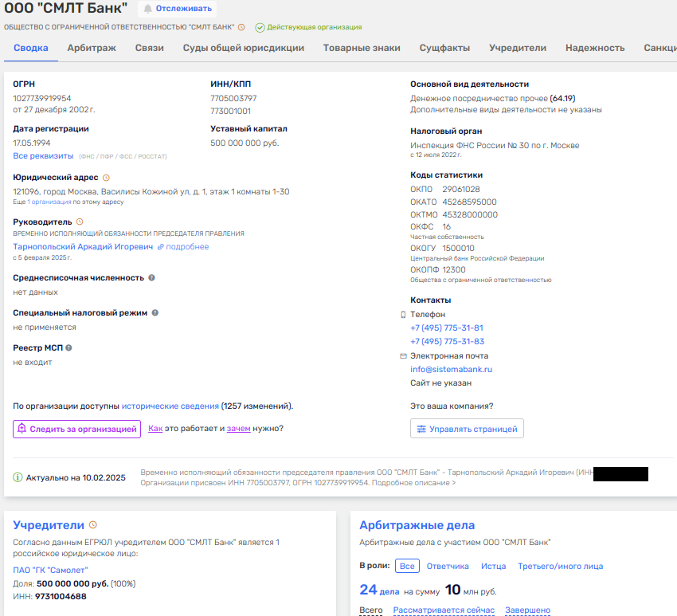The width and height of the screenshot is (677, 616).
Task: Switch to the Арбитраж tab
Action: coord(92,48)
